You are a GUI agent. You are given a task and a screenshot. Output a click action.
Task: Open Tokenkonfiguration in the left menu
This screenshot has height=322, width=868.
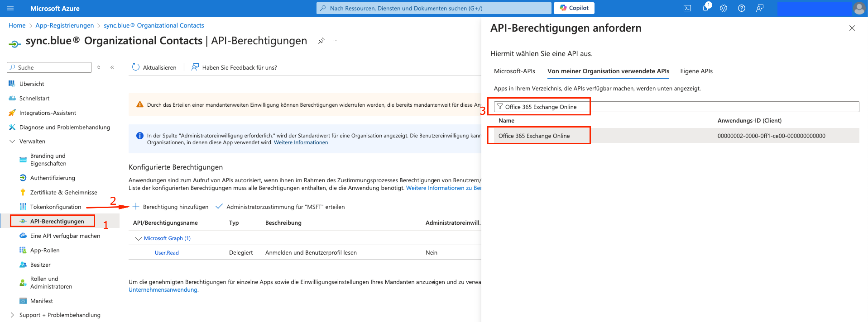pyautogui.click(x=56, y=207)
